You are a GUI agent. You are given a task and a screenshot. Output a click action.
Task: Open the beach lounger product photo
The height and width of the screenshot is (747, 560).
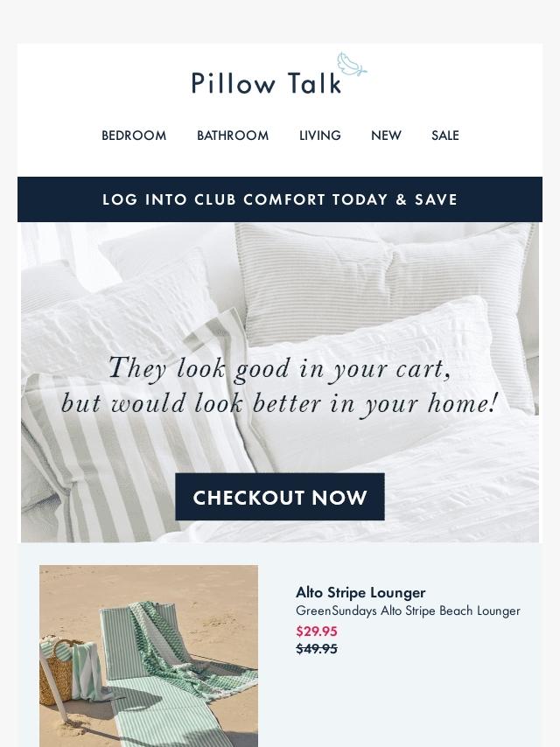[149, 656]
